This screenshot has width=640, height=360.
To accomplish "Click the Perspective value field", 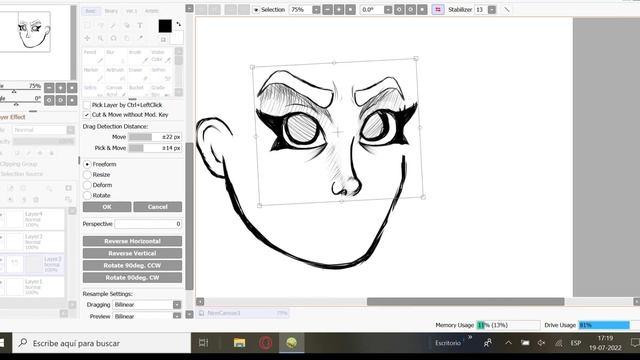I will click(x=148, y=224).
